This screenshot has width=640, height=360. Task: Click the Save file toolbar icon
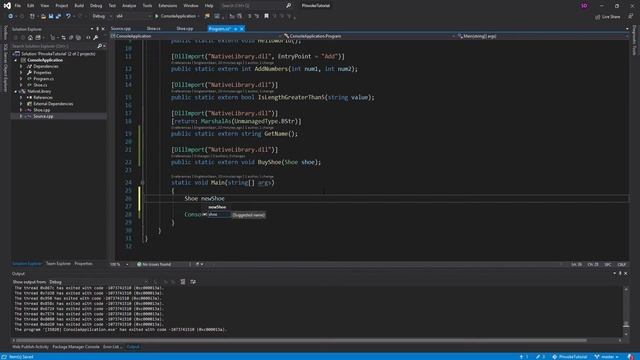pyautogui.click(x=51, y=16)
